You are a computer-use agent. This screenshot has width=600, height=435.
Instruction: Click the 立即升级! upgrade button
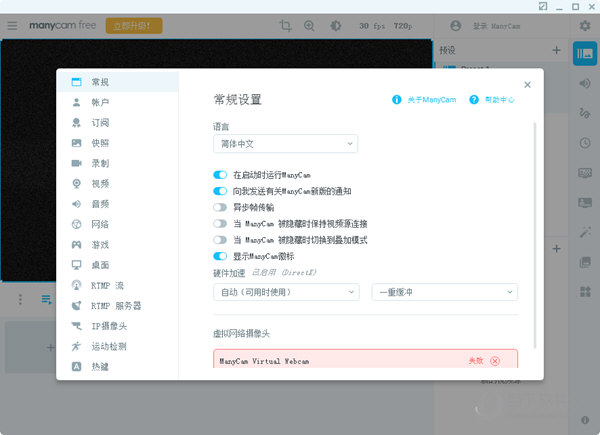click(x=134, y=26)
